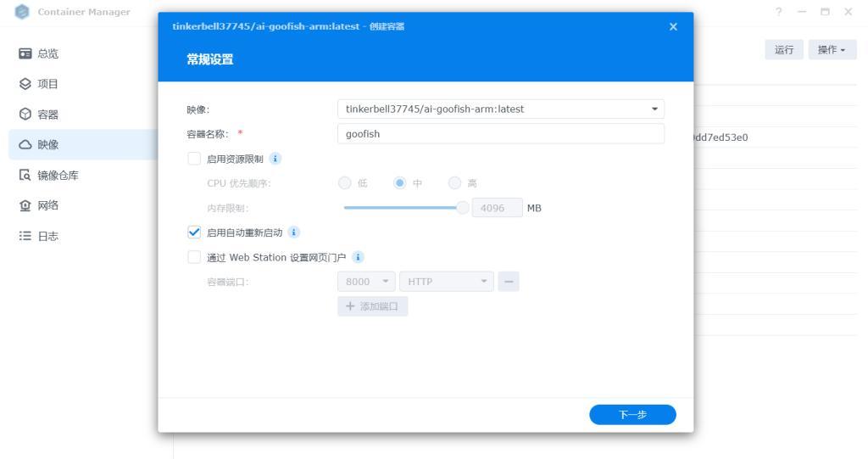Open the HTTP protocol dropdown
This screenshot has height=459, width=868.
coord(446,282)
